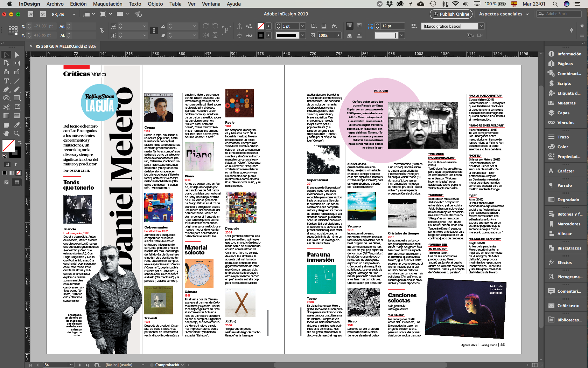Screen dimensions: 588x368
Task: Select the Scissors tool
Action: 6,107
